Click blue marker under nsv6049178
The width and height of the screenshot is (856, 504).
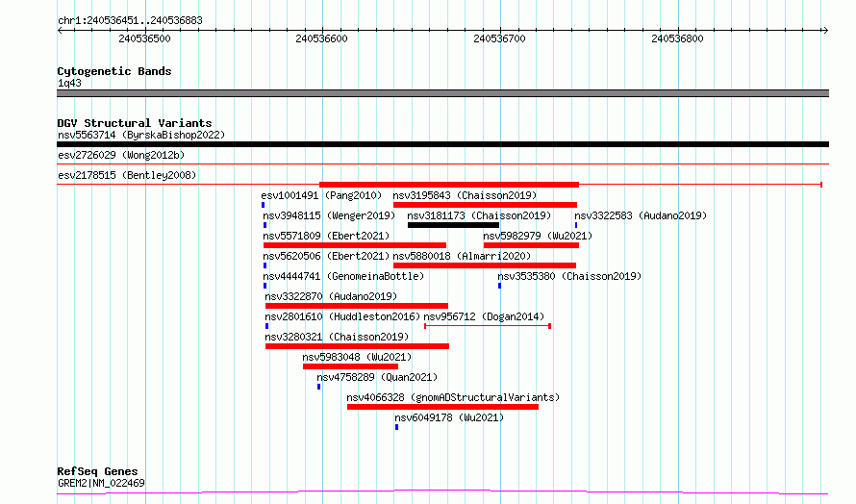click(397, 427)
